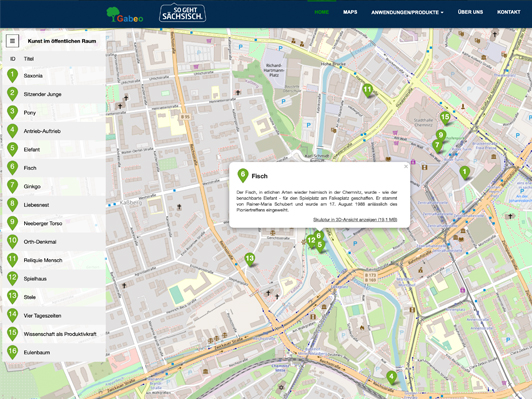Viewport: 532px width, 399px height.
Task: Select map marker number 15
Action: coord(445,118)
